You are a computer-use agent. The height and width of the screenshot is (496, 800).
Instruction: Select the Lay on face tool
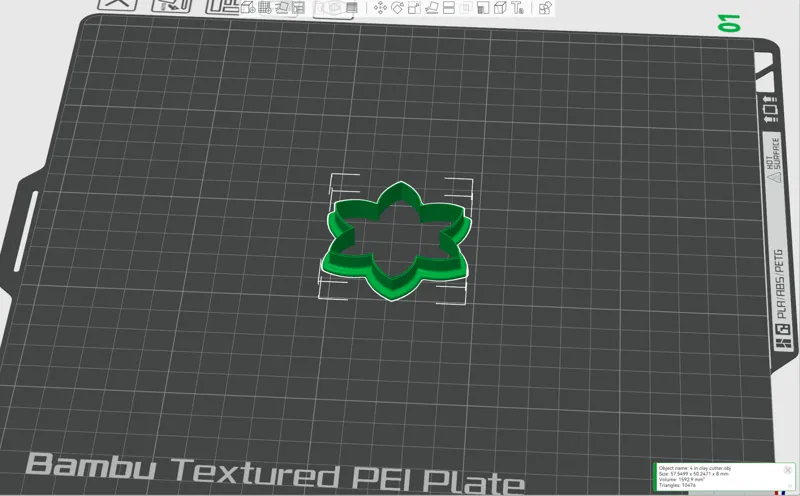pyautogui.click(x=432, y=7)
